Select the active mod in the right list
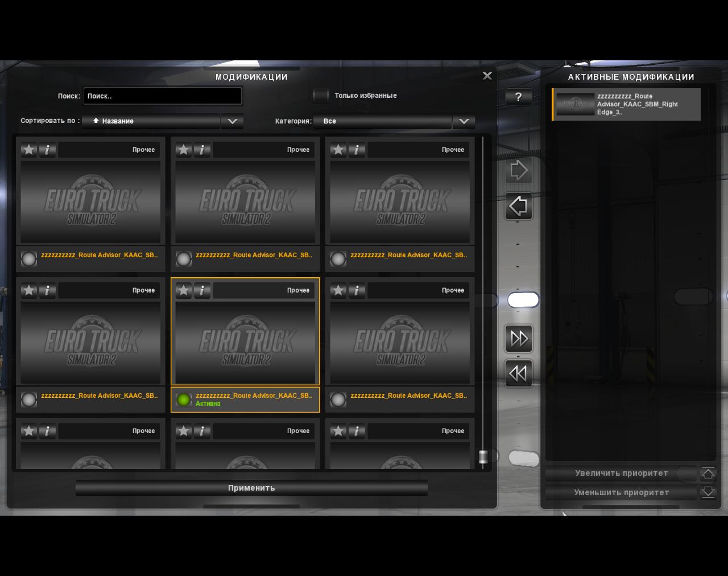The height and width of the screenshot is (576, 728). 626,104
